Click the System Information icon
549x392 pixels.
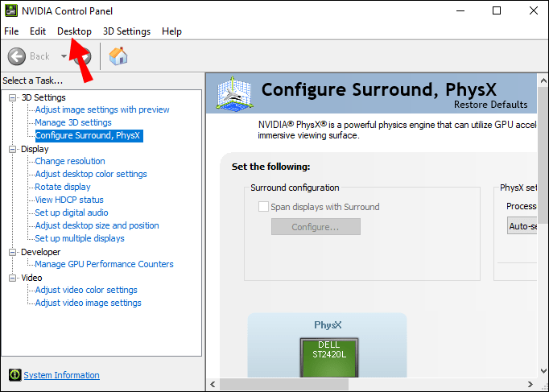pos(15,375)
